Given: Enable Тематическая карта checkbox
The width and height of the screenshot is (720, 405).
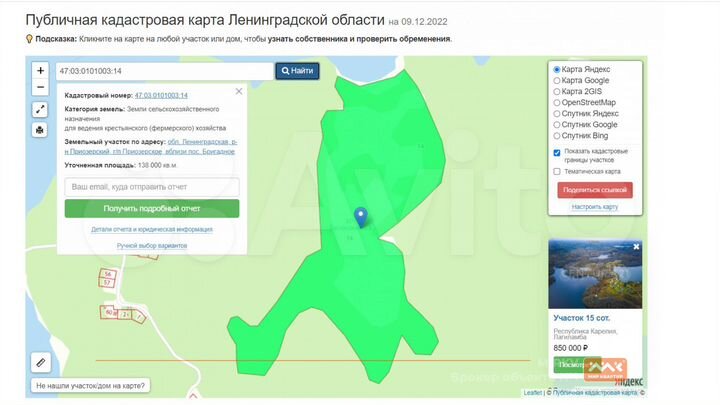Looking at the screenshot, I should pyautogui.click(x=557, y=171).
